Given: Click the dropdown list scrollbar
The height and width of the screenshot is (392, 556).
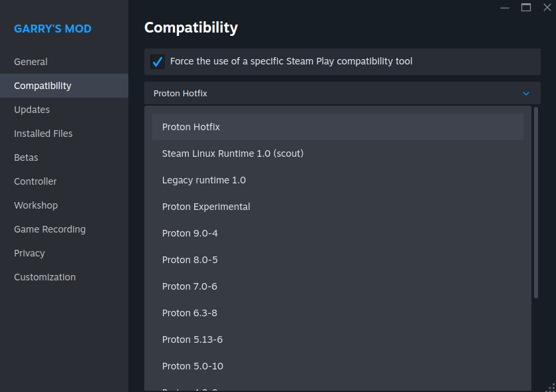Looking at the screenshot, I should click(x=536, y=203).
